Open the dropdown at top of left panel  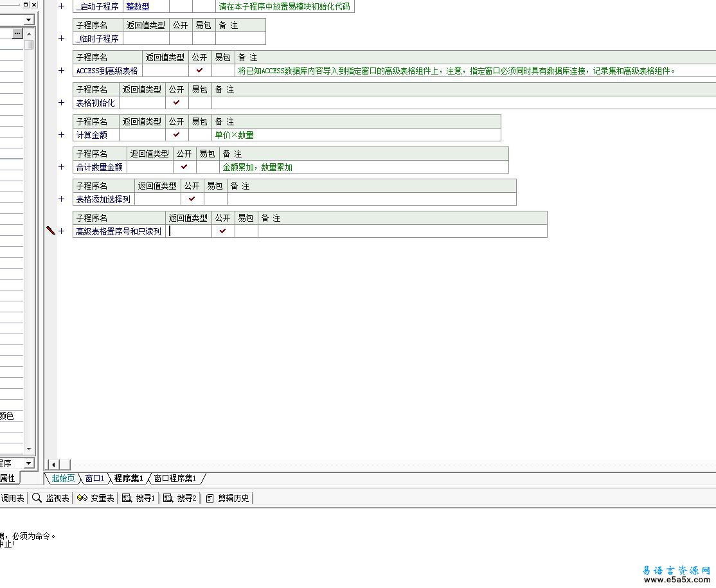click(29, 20)
